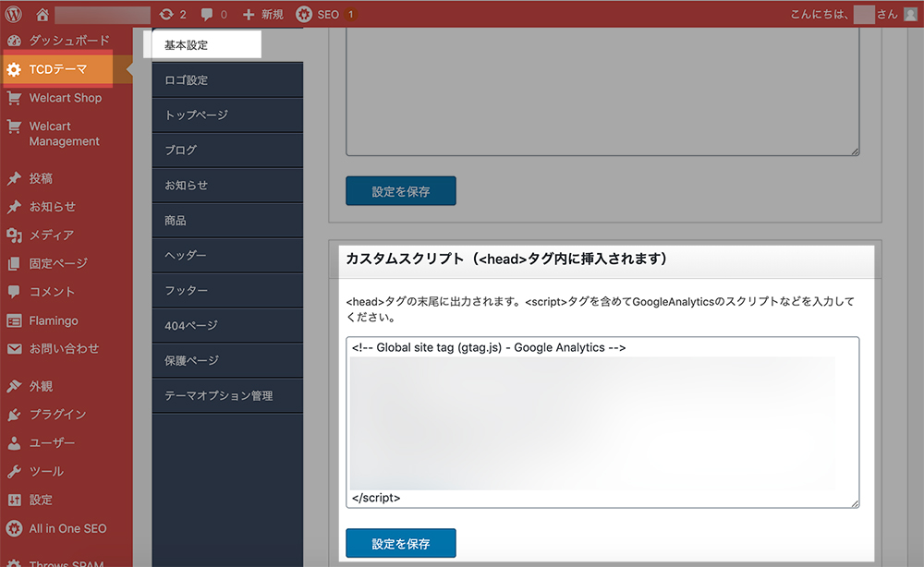The image size is (924, 567).
Task: Open the site home icon
Action: point(43,14)
